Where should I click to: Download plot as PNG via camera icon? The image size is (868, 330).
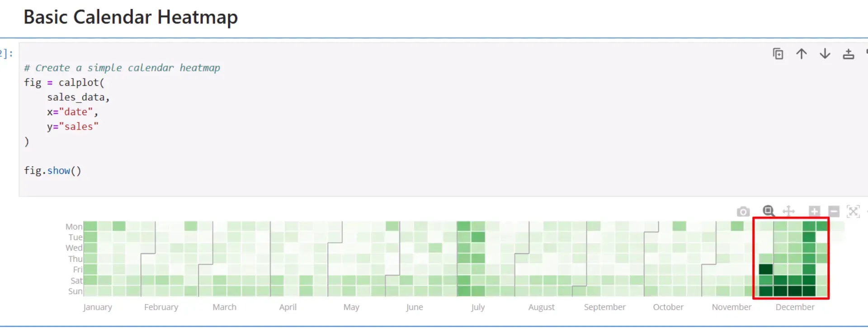(x=743, y=211)
